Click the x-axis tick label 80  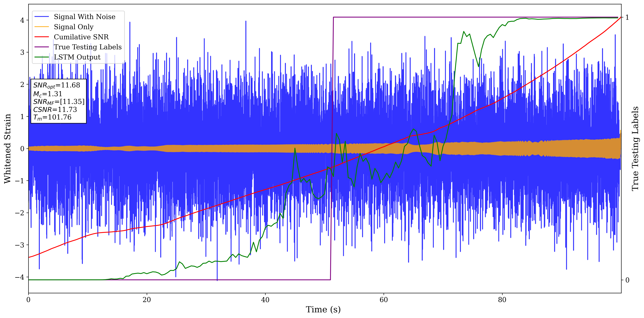(x=502, y=300)
